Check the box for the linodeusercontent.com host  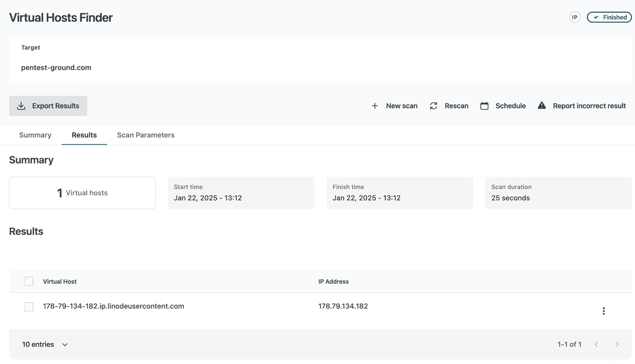tap(29, 307)
